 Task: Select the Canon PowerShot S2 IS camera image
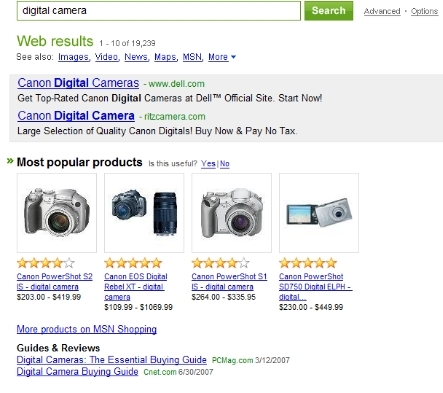tap(57, 213)
